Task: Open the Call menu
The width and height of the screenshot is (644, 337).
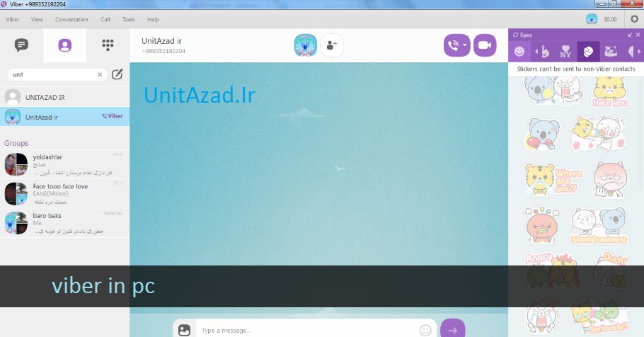Action: pos(105,19)
